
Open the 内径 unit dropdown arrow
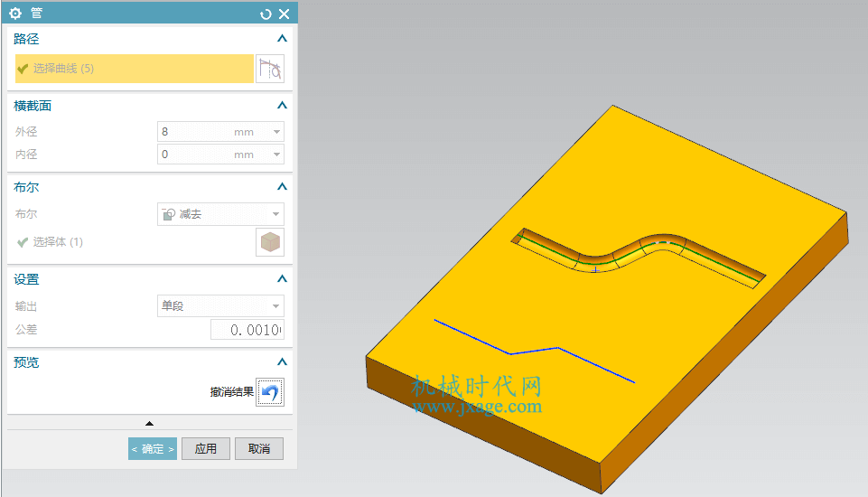276,155
